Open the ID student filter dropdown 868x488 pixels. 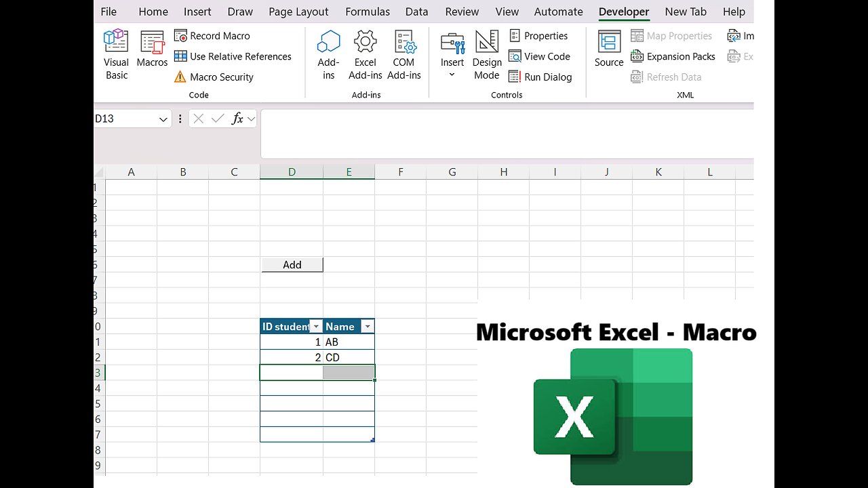[x=315, y=327]
